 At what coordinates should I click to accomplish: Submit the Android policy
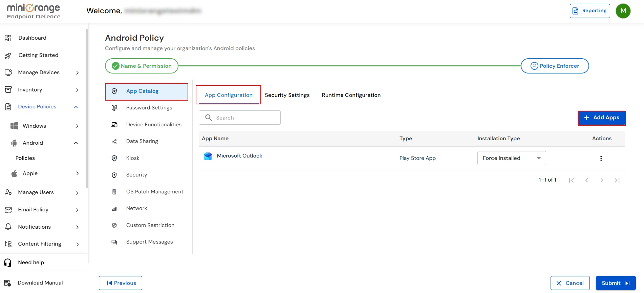pyautogui.click(x=615, y=283)
